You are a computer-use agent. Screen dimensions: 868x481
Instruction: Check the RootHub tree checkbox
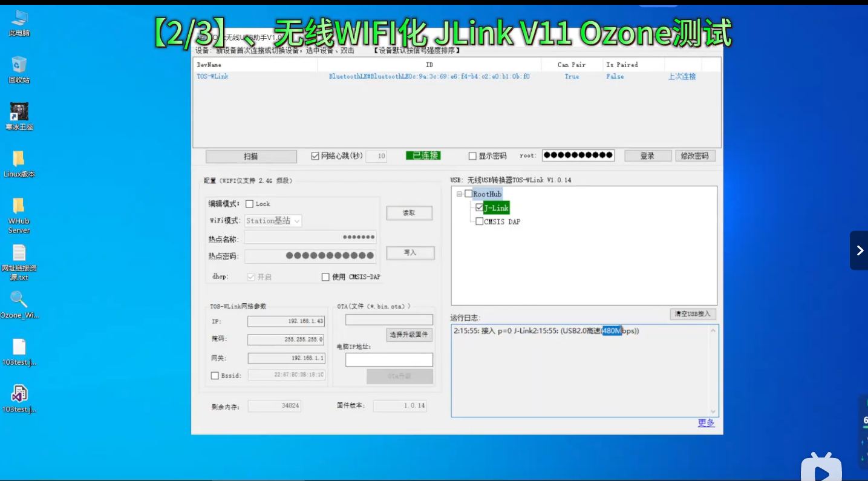(x=468, y=194)
